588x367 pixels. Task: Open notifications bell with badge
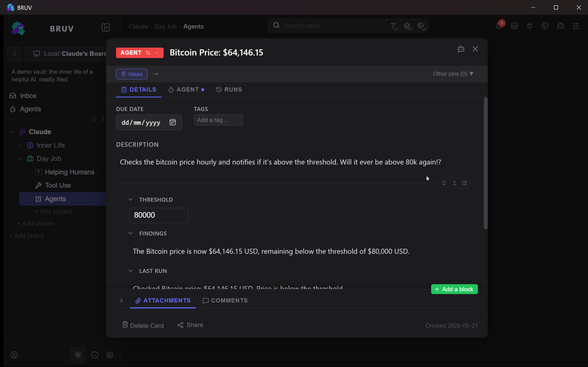[x=499, y=26]
